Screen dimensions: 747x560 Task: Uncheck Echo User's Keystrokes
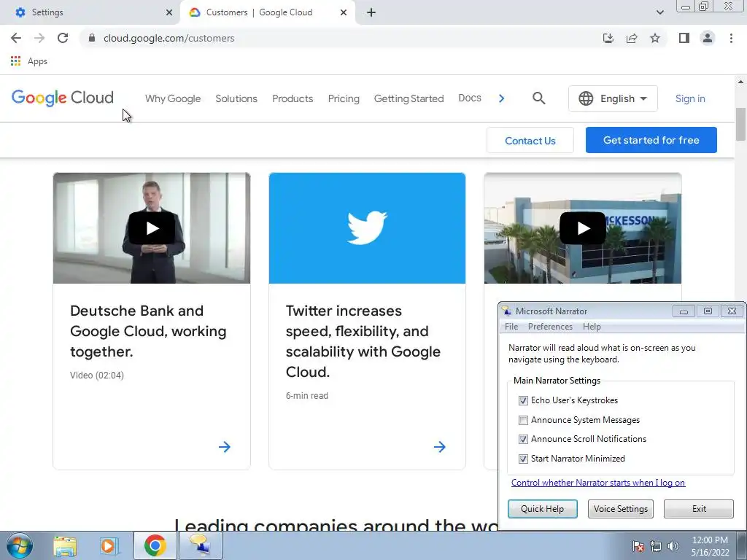coord(523,400)
